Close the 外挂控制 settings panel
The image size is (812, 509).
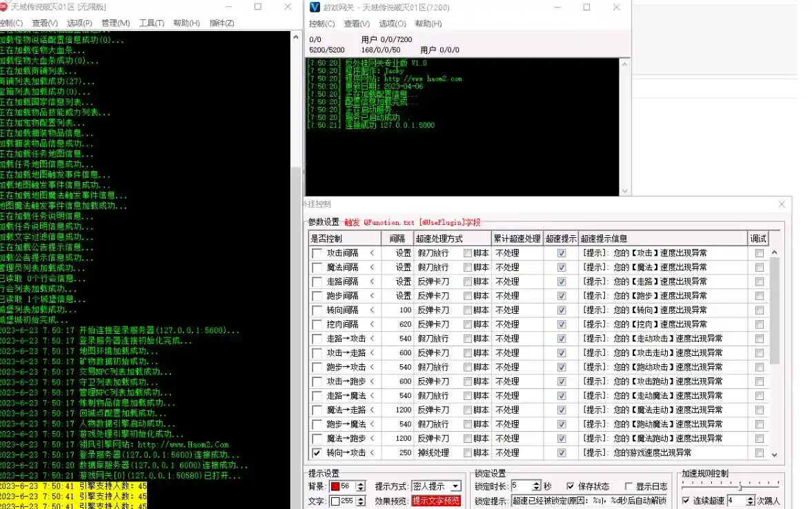click(782, 204)
